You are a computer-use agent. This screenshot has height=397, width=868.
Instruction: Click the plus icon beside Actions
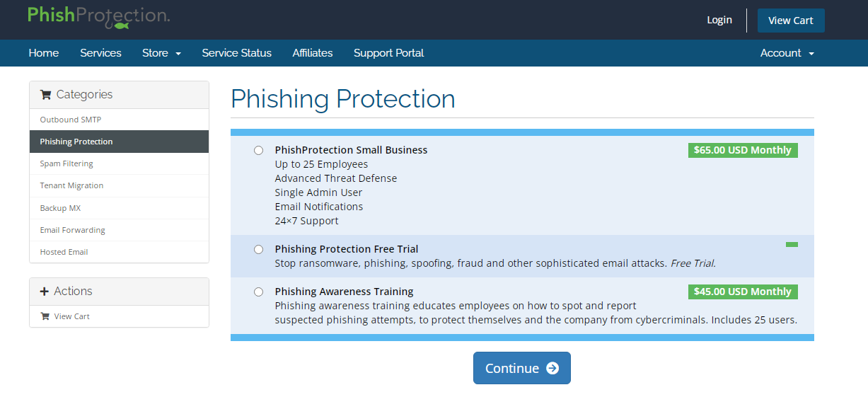(45, 292)
